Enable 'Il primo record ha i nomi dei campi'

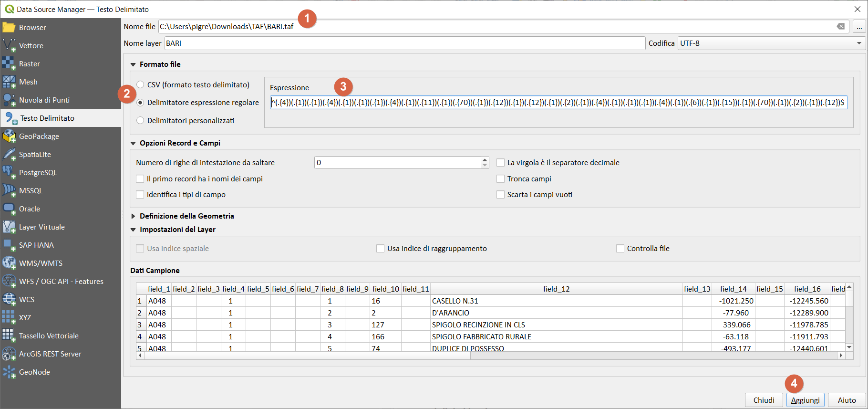(140, 179)
